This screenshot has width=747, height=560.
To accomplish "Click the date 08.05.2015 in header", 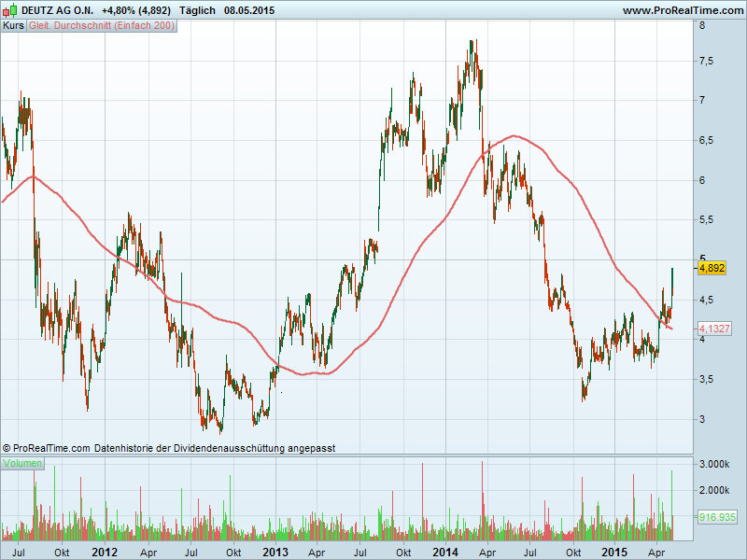I will pos(249,10).
